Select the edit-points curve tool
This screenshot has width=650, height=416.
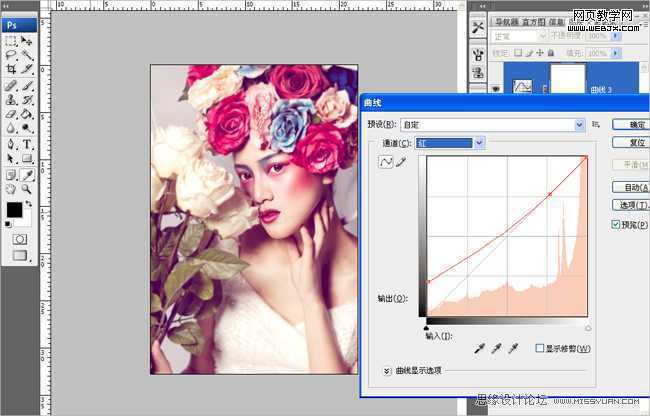386,162
